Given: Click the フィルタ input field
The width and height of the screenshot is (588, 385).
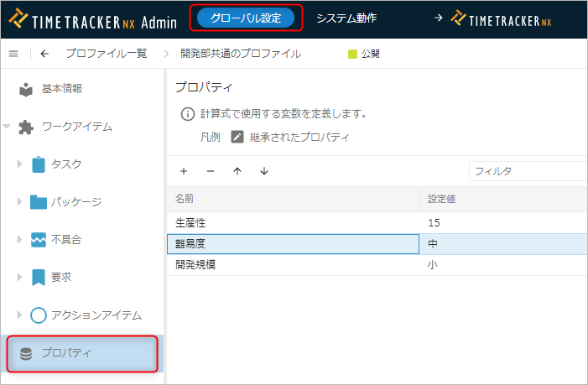Looking at the screenshot, I should 527,171.
